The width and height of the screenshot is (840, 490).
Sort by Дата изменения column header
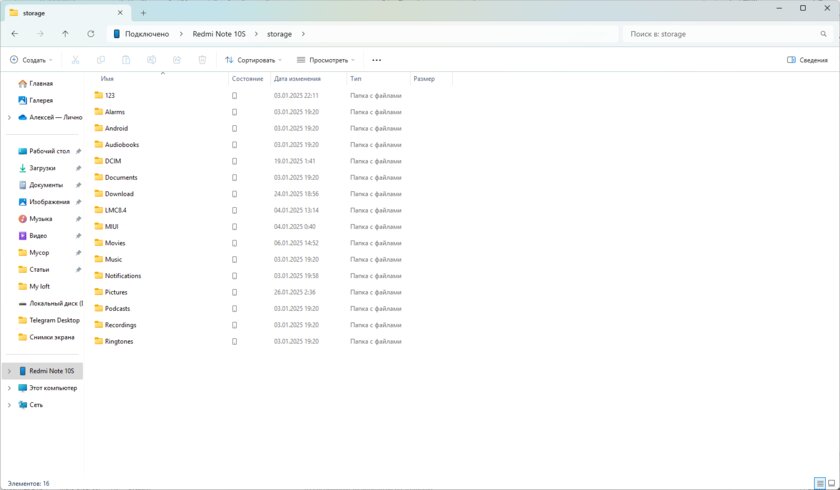297,78
